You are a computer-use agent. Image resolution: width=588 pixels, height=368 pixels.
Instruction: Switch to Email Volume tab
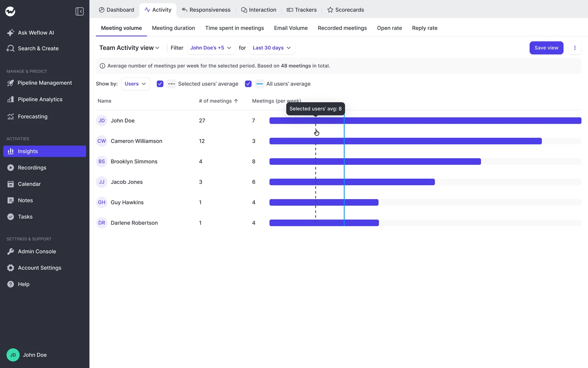(x=291, y=28)
